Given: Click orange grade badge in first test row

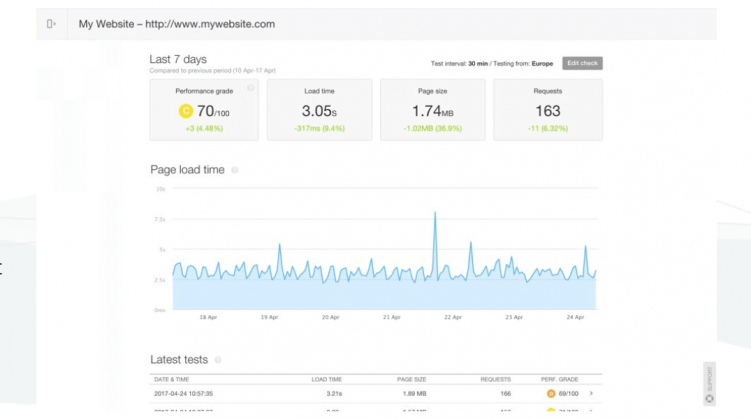Looking at the screenshot, I should 550,394.
